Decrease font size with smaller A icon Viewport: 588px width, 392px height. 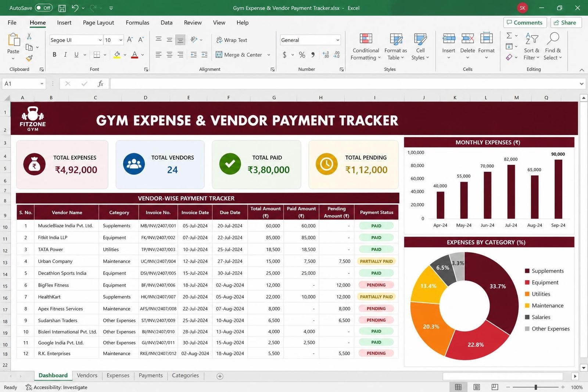141,40
